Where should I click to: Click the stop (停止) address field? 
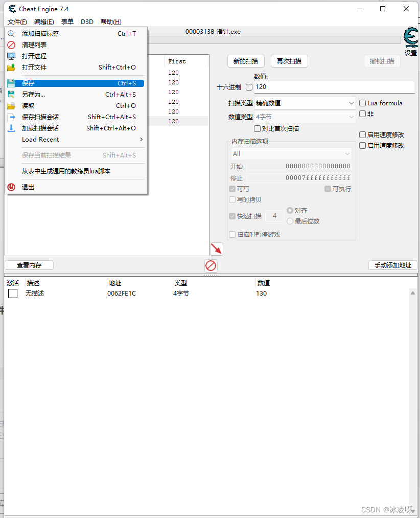pos(299,178)
